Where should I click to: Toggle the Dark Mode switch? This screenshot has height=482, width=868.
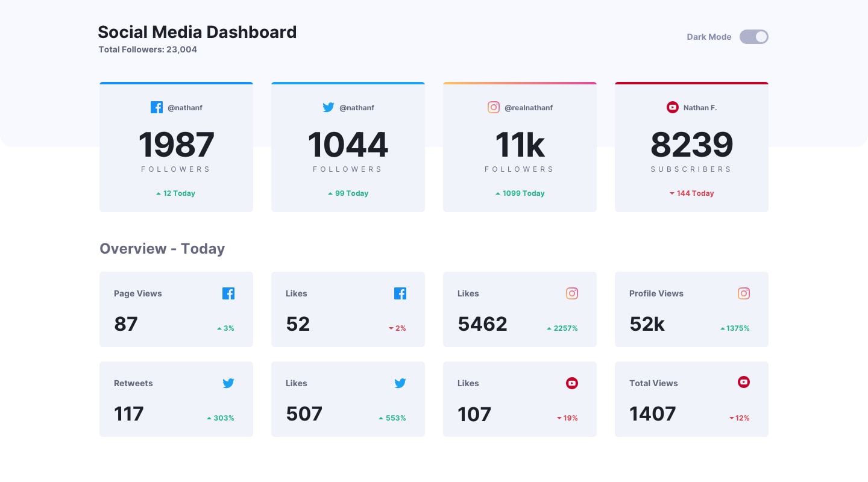pos(754,37)
